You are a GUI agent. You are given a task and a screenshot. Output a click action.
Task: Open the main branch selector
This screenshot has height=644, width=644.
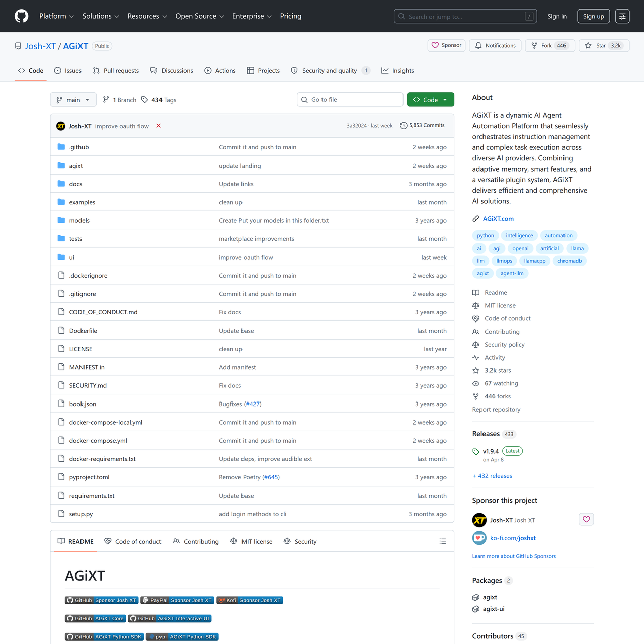[x=73, y=100]
